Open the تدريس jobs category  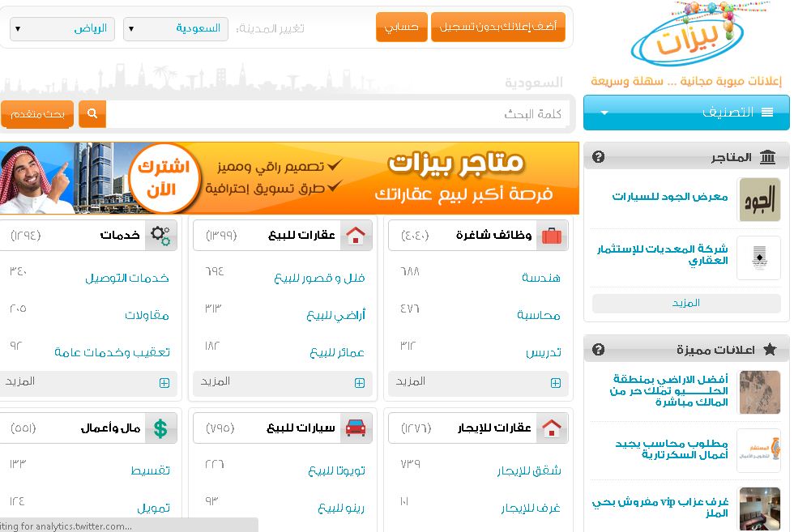click(544, 352)
